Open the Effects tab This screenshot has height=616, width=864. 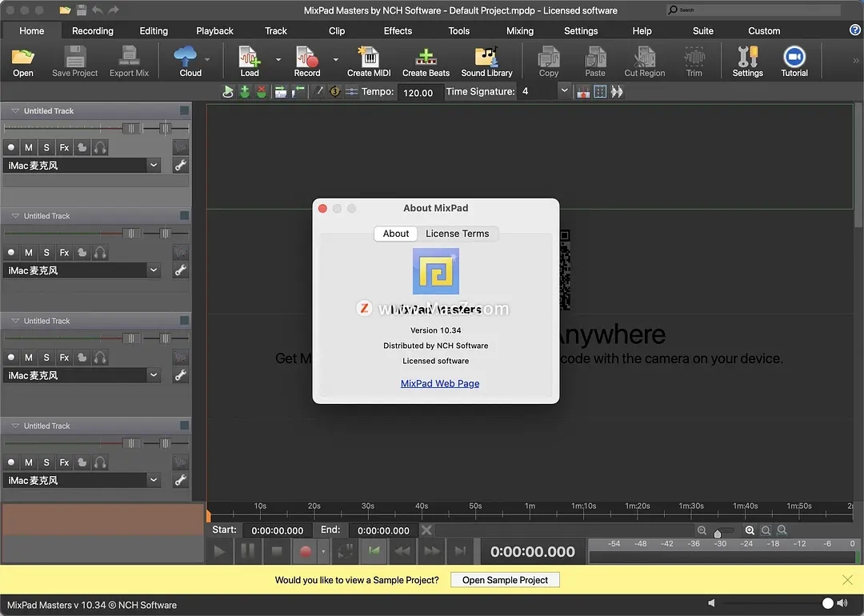pyautogui.click(x=398, y=31)
